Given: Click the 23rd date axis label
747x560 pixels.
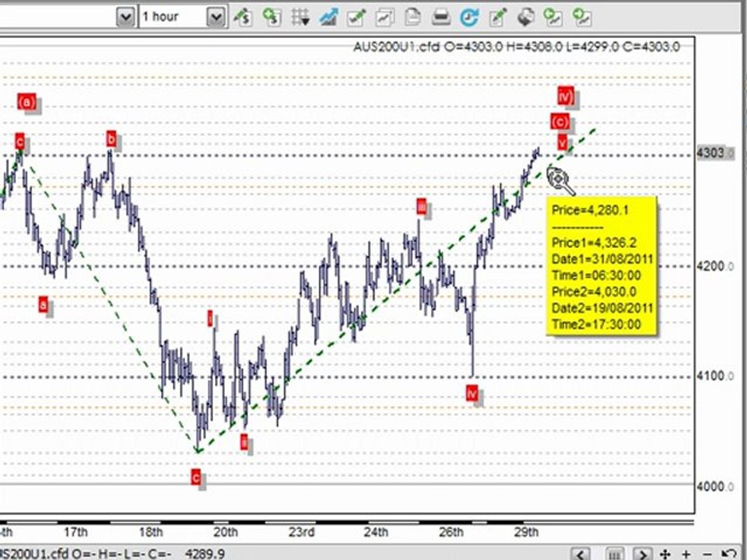Looking at the screenshot, I should point(301,531).
